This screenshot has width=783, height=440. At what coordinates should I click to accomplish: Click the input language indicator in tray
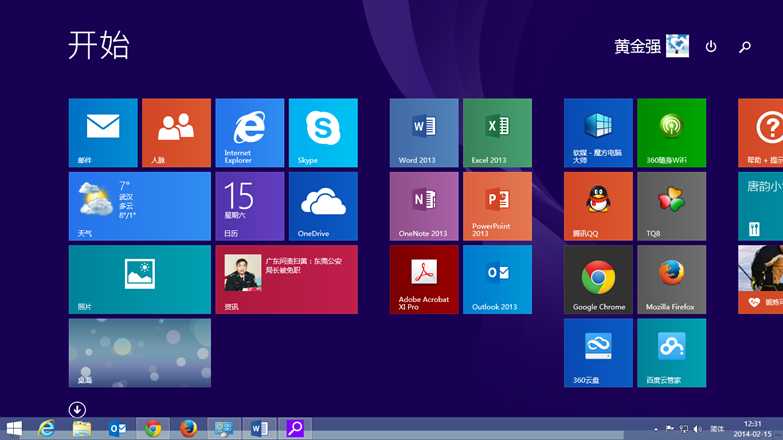(717, 429)
